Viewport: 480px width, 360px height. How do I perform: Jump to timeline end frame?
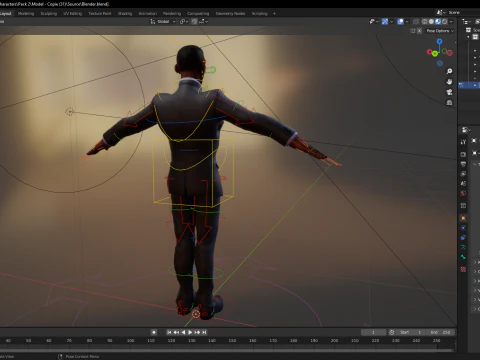204,332
